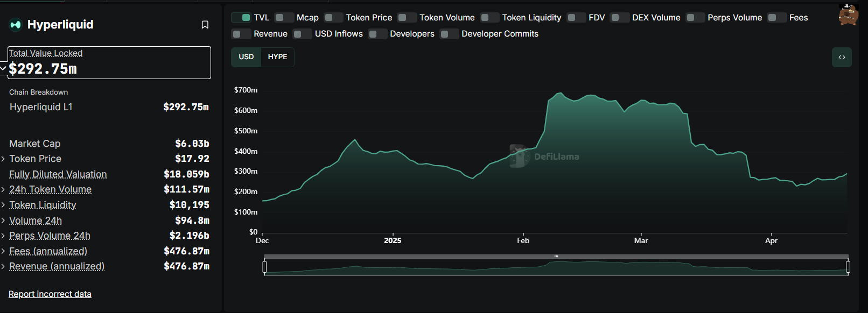
Task: Click the Fully Diluted Valuation label
Action: pyautogui.click(x=58, y=174)
